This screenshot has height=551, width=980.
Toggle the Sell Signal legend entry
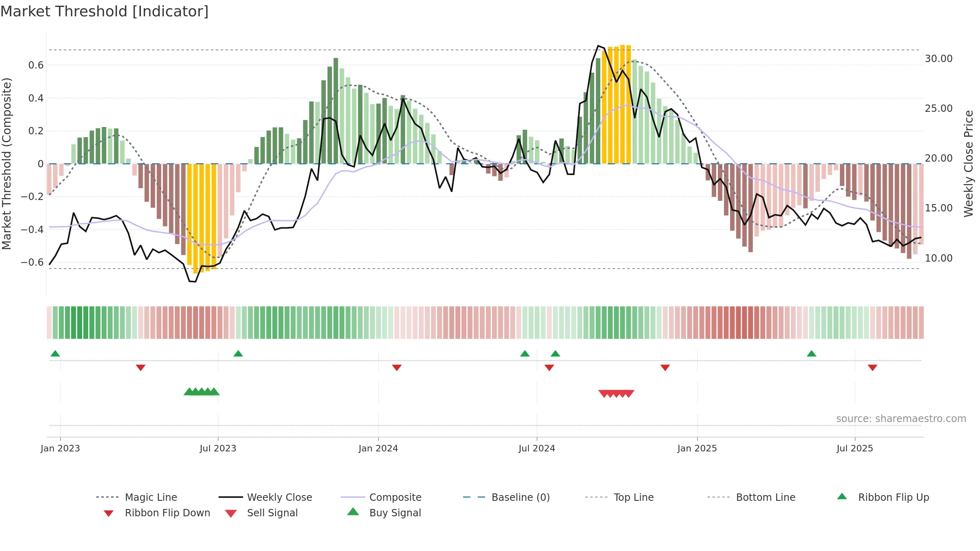(x=261, y=513)
